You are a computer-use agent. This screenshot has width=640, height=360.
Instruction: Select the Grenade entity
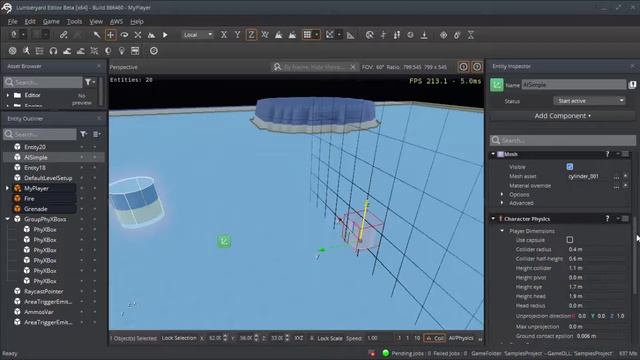(x=36, y=209)
